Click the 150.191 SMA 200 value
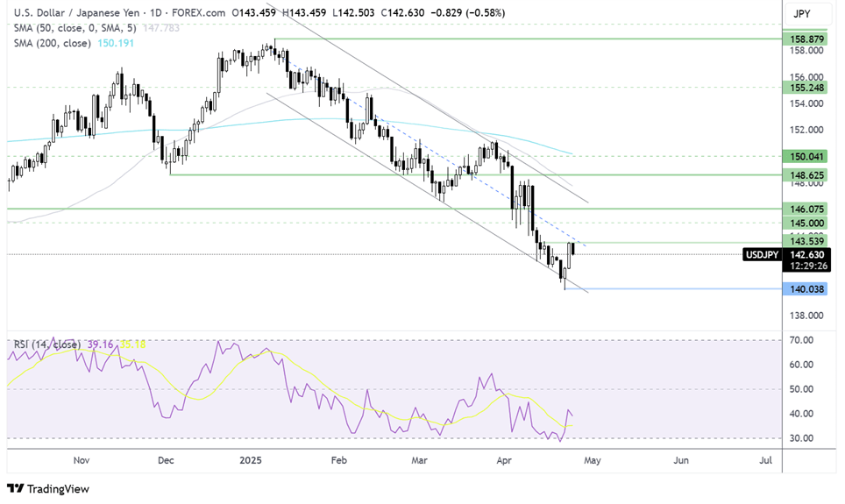This screenshot has width=845, height=504. click(x=116, y=43)
